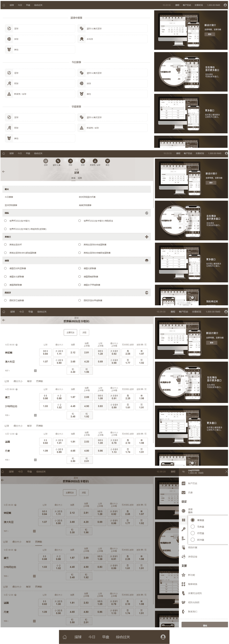Open 斯诺克 / 台球 under 今日赛事
Screen dimensions: 229x644
pos(40,94)
